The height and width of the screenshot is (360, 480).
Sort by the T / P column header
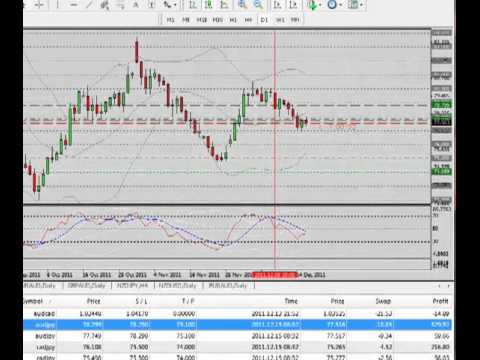[188, 301]
